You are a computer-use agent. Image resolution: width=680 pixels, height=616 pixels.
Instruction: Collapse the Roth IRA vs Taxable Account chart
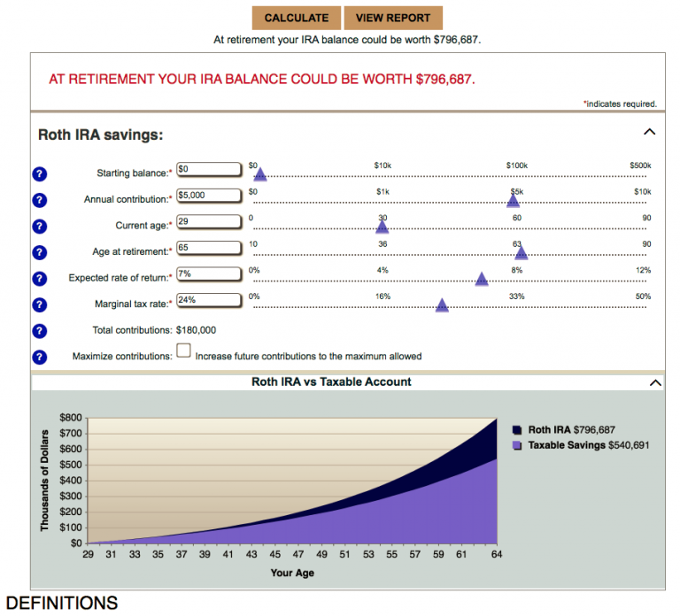(655, 382)
